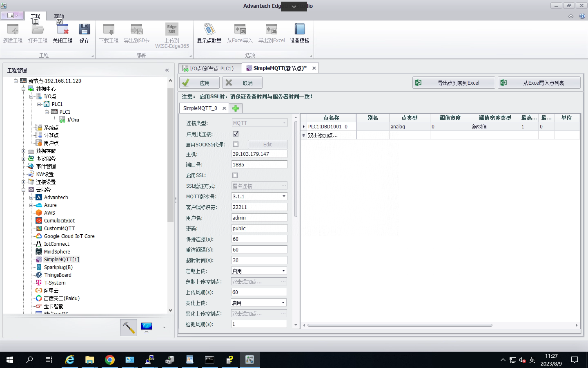This screenshot has height=368, width=588.
Task: Select the hammer configuration mode icon
Action: pos(129,327)
